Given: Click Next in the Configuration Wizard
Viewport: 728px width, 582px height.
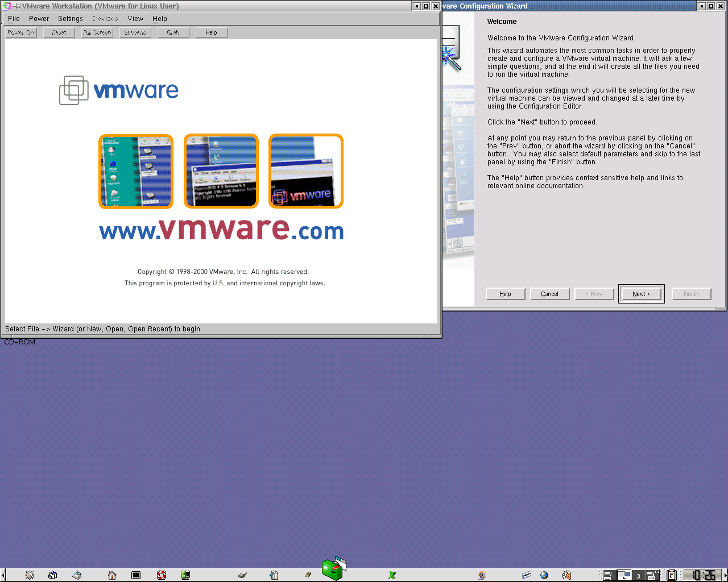Looking at the screenshot, I should [x=641, y=294].
